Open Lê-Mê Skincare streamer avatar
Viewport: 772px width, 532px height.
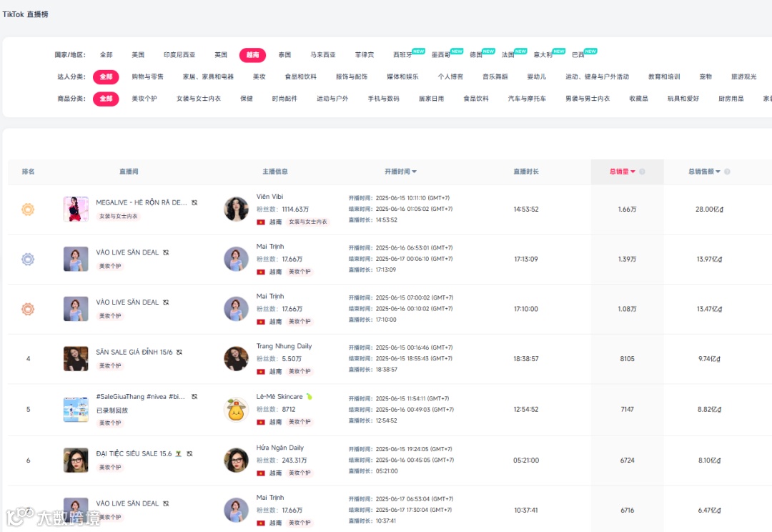[237, 409]
